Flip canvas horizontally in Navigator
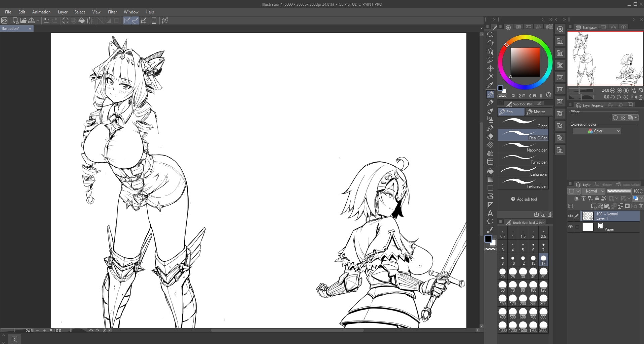The width and height of the screenshot is (644, 344). (x=634, y=97)
